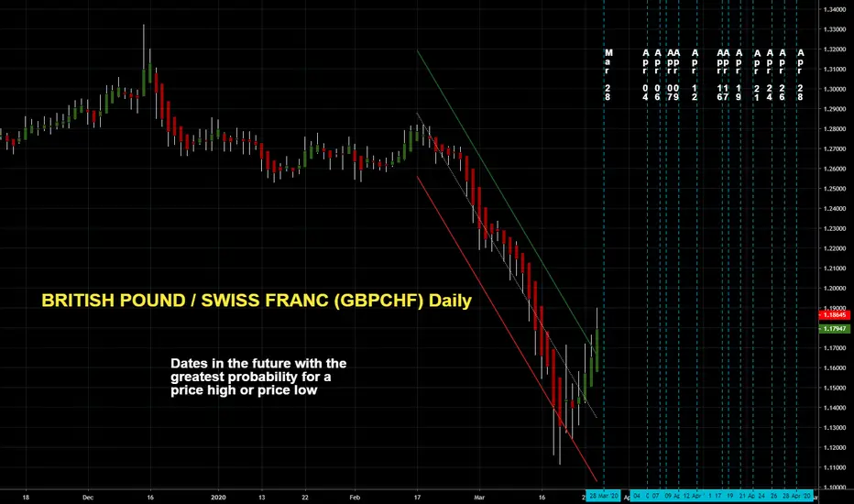The width and height of the screenshot is (854, 504).
Task: Select the cyan 19 date label on time axis
Action: [x=729, y=496]
